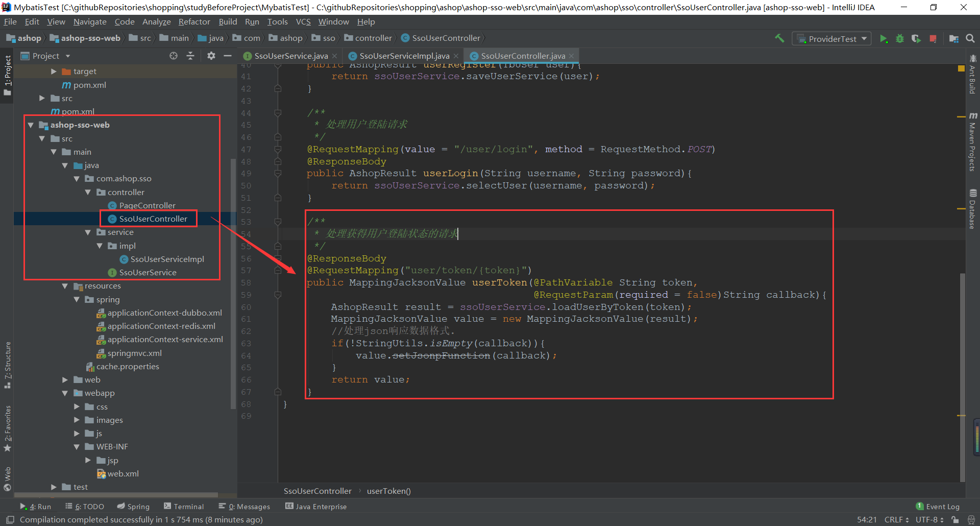Collapse the com.ashop.sso package
980x526 pixels.
tap(77, 179)
